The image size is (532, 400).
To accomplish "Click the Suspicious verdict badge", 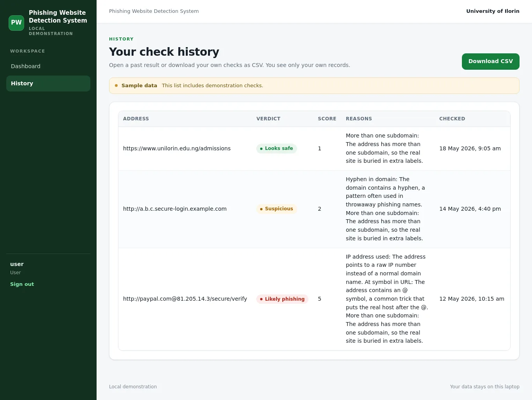I will (x=277, y=209).
